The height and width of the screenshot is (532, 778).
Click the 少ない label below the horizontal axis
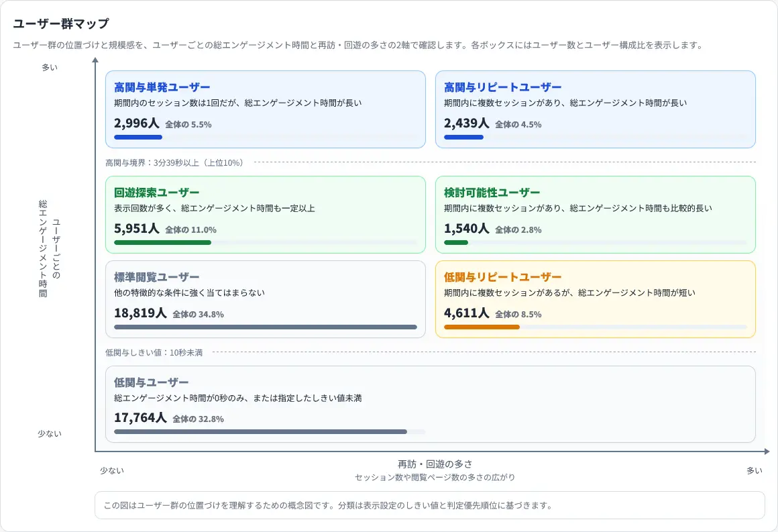click(112, 470)
